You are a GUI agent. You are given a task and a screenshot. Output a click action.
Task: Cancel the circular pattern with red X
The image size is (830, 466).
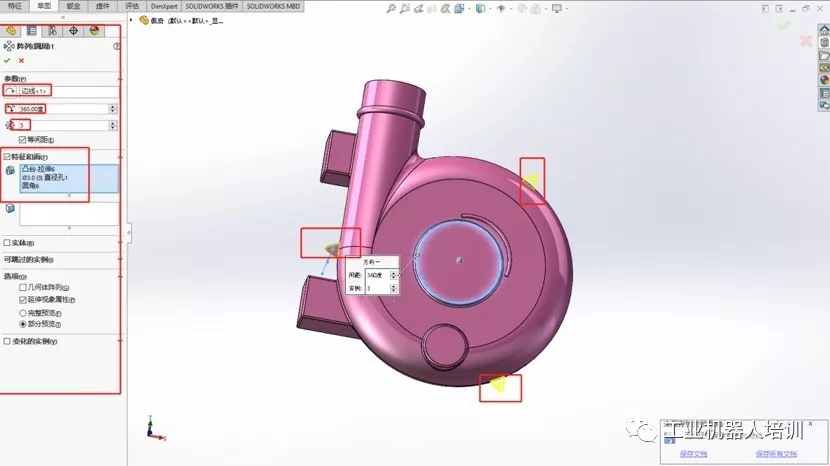tap(21, 60)
